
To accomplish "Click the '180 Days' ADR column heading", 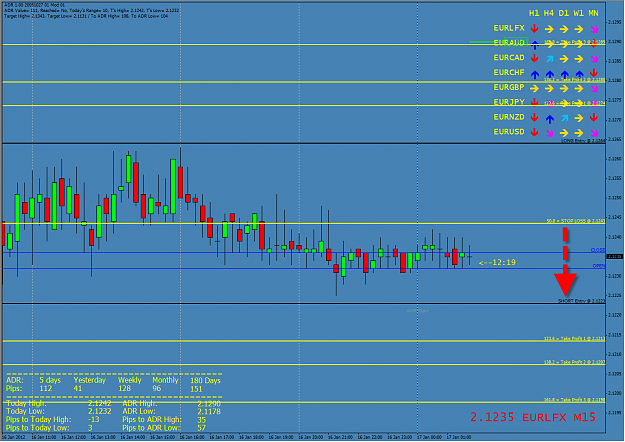I will click(x=205, y=380).
